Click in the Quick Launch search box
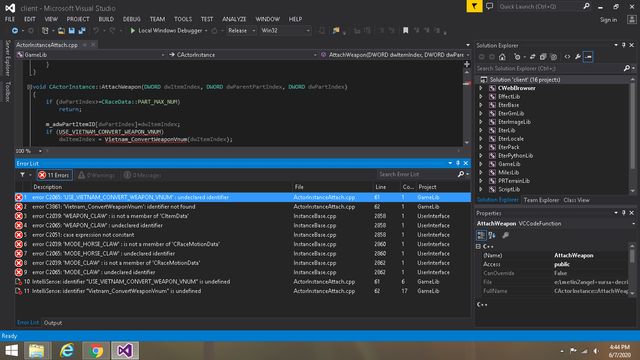The height and width of the screenshot is (360, 640). pyautogui.click(x=540, y=7)
